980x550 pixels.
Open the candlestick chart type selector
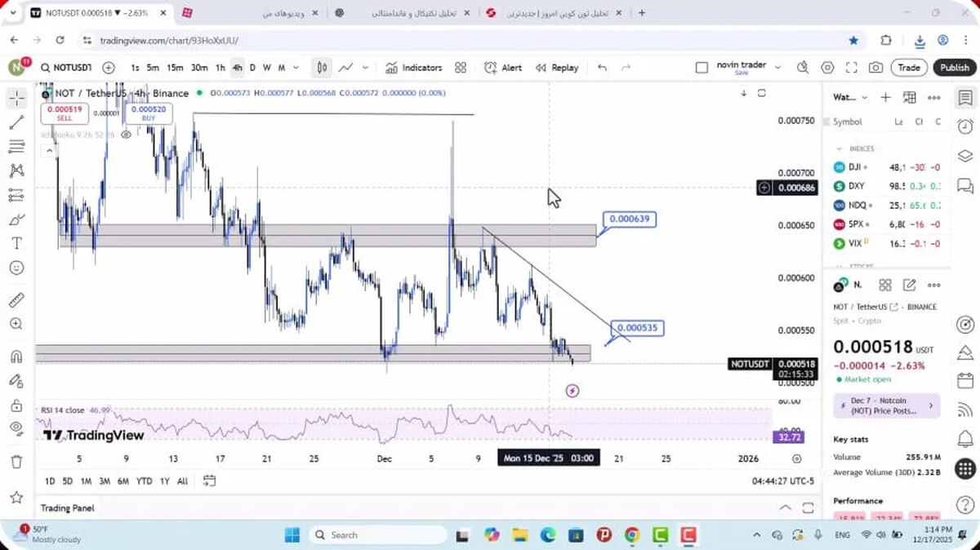pos(323,68)
